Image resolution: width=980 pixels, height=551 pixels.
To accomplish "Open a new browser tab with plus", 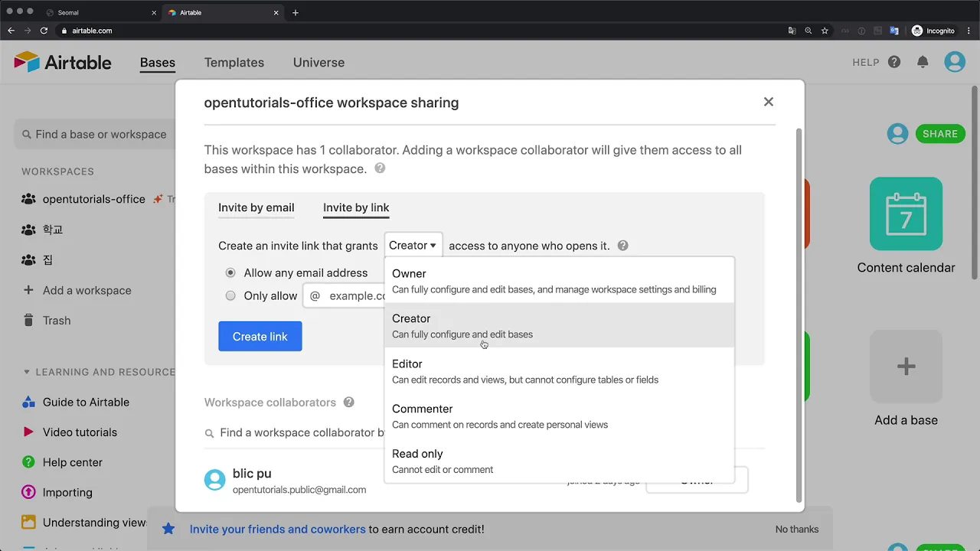I will (296, 12).
